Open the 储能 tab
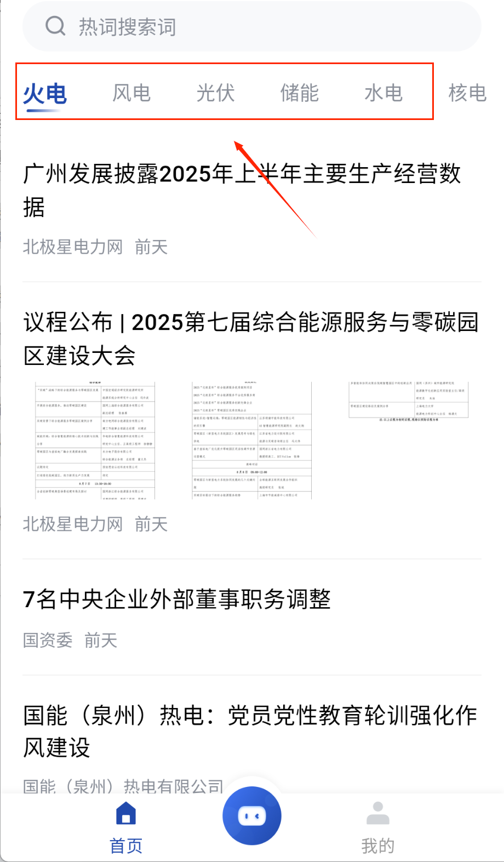Viewport: 504px width, 862px height. 300,93
